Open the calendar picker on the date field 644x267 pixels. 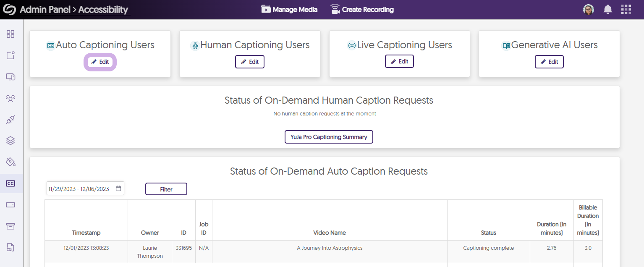[x=119, y=188]
